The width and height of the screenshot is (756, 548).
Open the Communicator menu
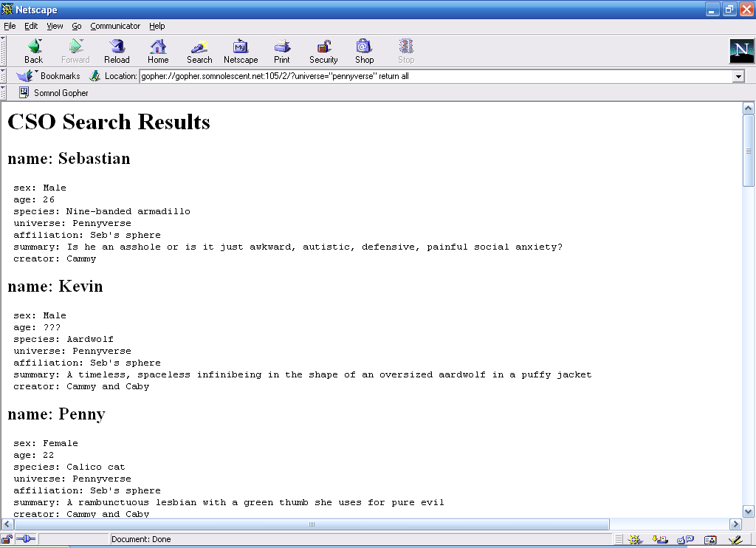(115, 26)
